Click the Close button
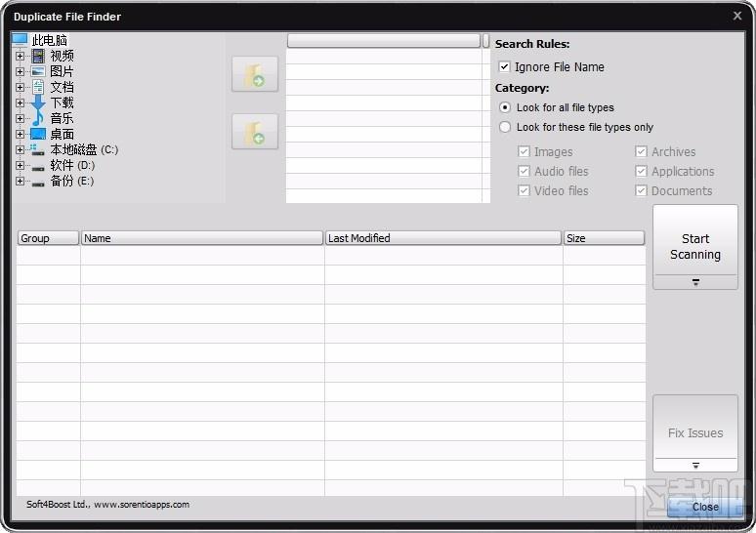 (x=705, y=507)
